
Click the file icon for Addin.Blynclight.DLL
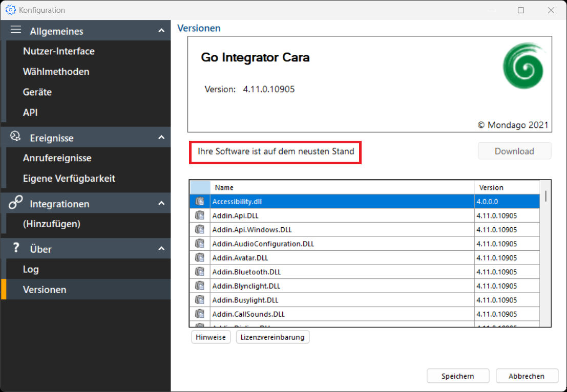[x=200, y=286]
